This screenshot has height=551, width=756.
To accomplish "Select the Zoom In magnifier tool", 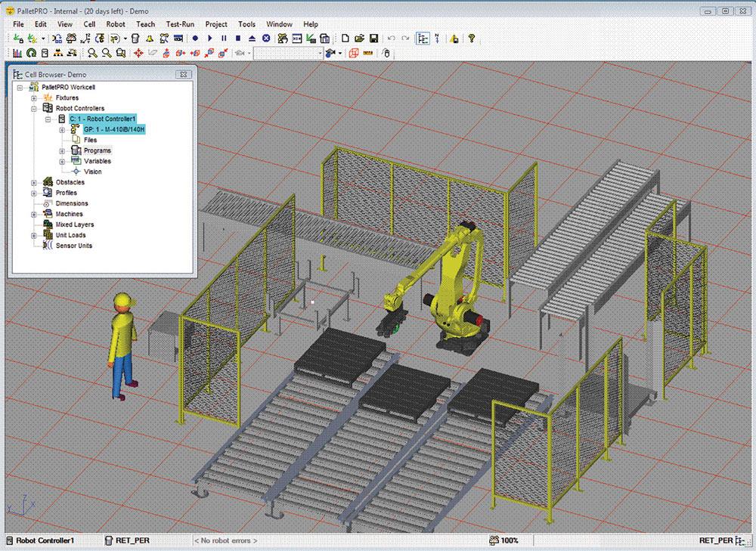I will (x=92, y=53).
